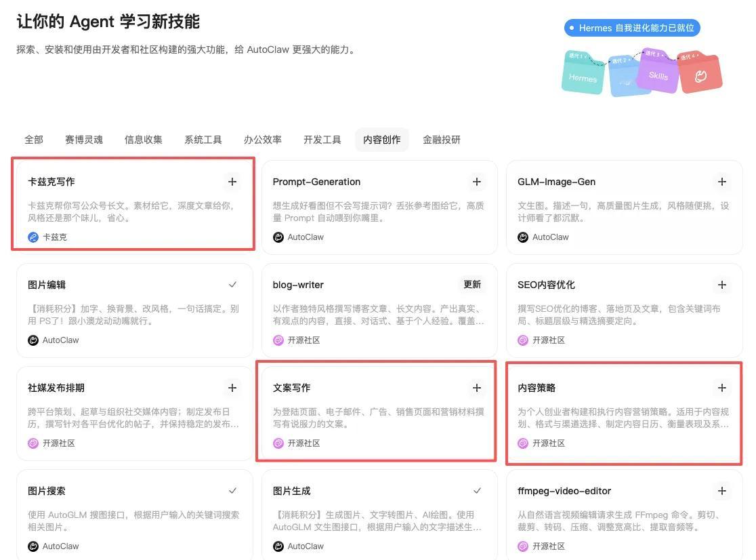Add the Prompt-Generation skill via plus icon
The width and height of the screenshot is (756, 560).
pyautogui.click(x=477, y=182)
